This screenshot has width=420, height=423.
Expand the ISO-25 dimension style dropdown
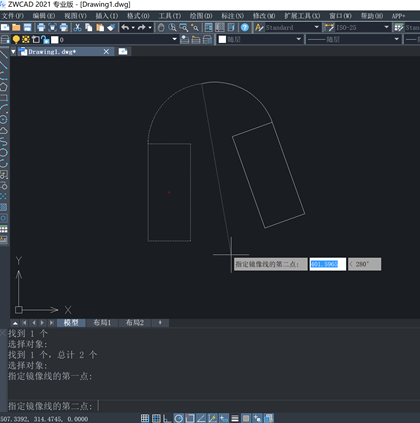pyautogui.click(x=386, y=27)
